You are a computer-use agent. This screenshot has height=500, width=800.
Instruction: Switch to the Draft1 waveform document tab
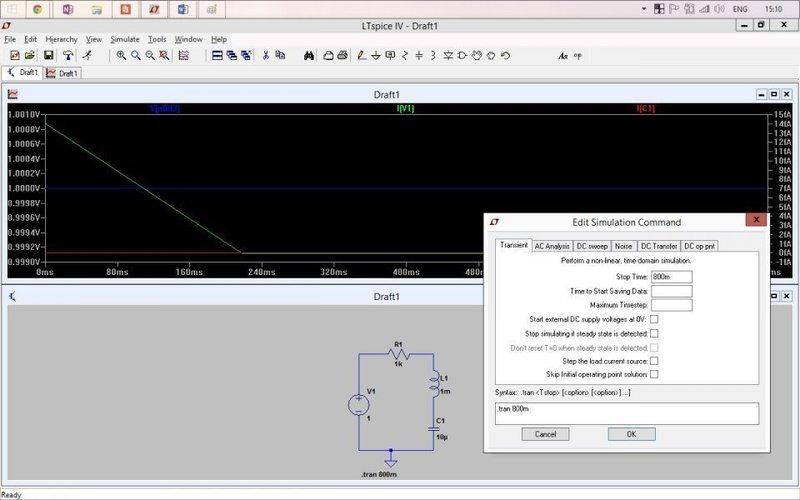pos(63,73)
